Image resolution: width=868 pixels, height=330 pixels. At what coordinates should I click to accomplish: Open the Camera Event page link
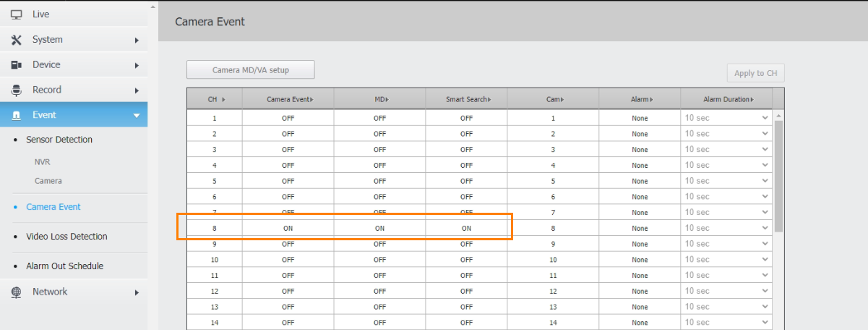[x=53, y=207]
